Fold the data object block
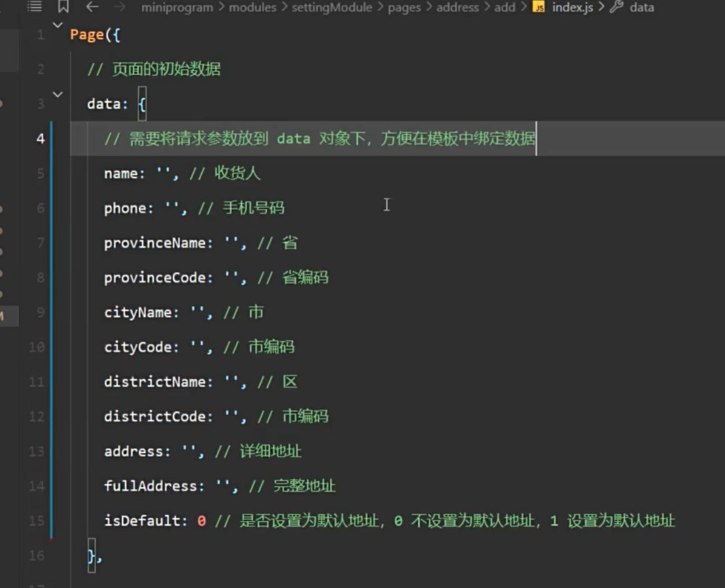This screenshot has width=725, height=588. [x=57, y=94]
